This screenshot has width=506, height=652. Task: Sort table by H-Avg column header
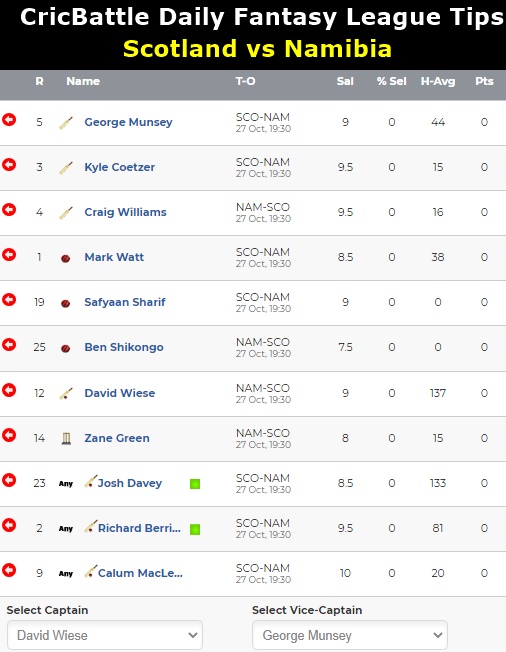click(438, 82)
